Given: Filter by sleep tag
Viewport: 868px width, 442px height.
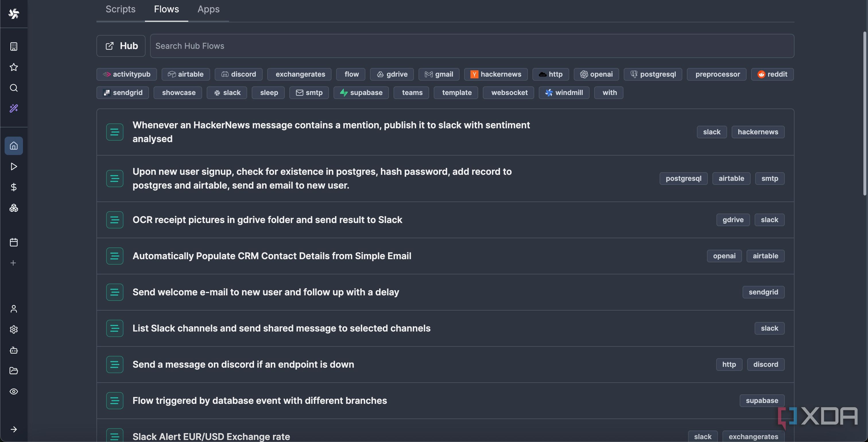Looking at the screenshot, I should pos(268,93).
